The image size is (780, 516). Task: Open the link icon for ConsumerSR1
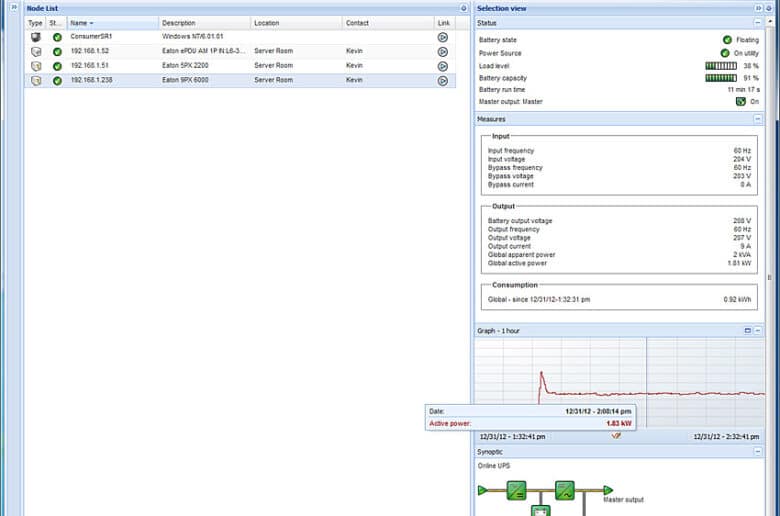coord(442,37)
